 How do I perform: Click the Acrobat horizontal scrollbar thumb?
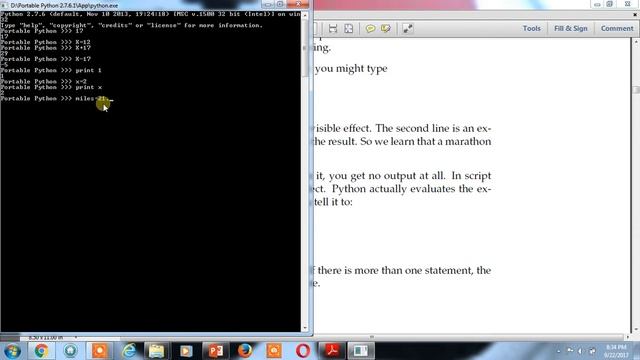click(x=371, y=337)
